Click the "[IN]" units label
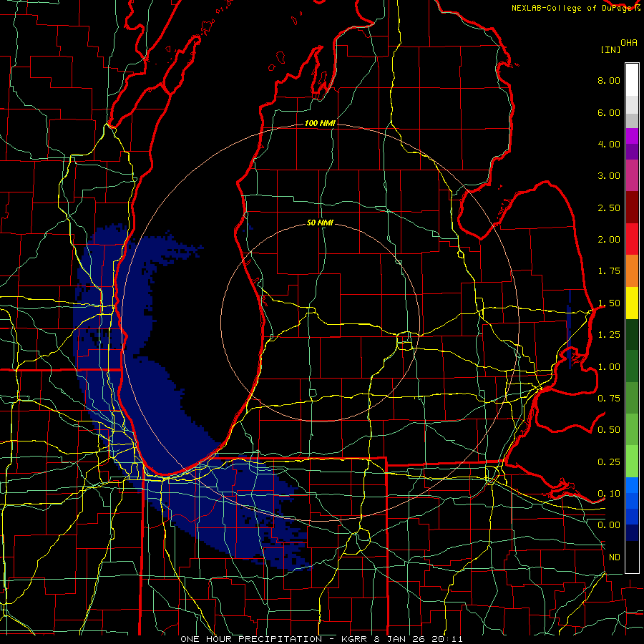 [610, 49]
